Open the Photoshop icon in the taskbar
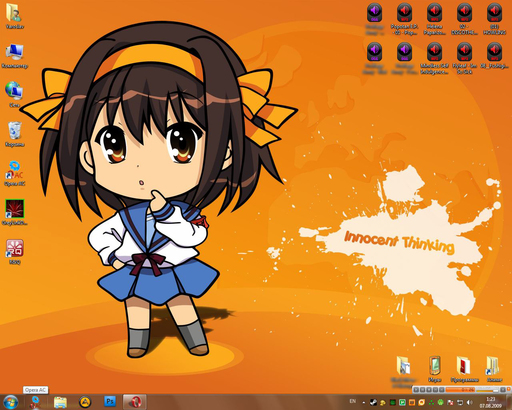This screenshot has height=410, width=512. pyautogui.click(x=110, y=401)
